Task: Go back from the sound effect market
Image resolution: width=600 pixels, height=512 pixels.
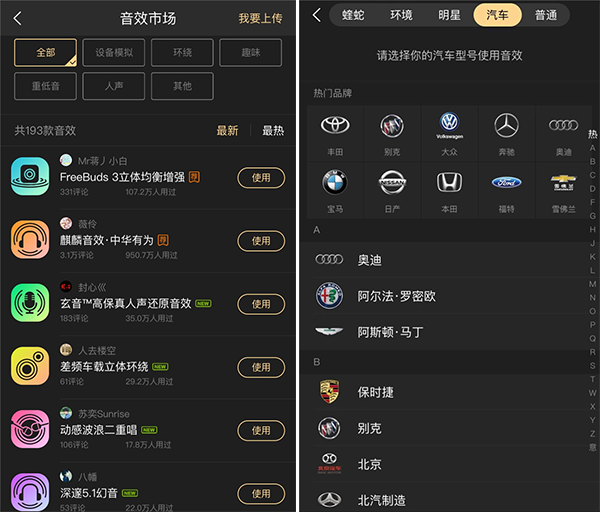Action: click(x=17, y=18)
